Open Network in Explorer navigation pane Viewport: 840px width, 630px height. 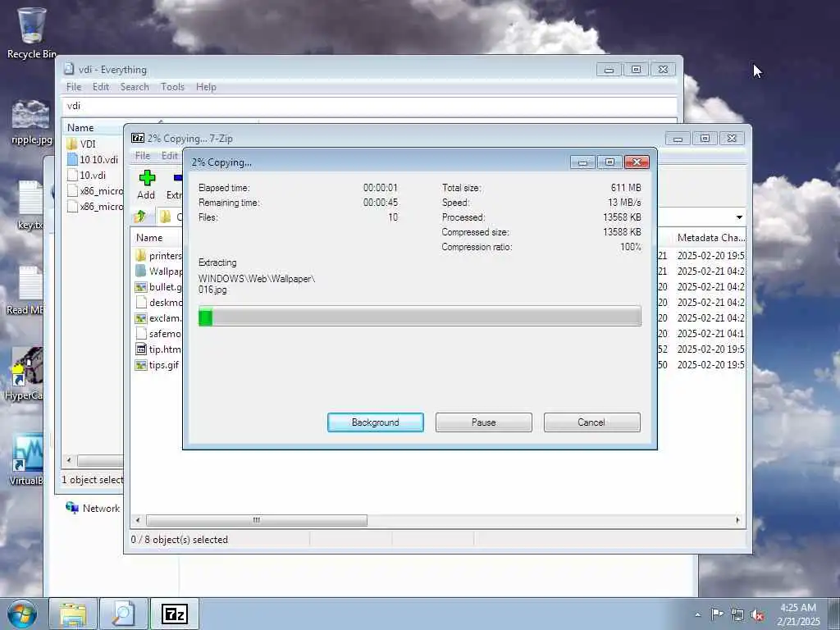pyautogui.click(x=94, y=508)
